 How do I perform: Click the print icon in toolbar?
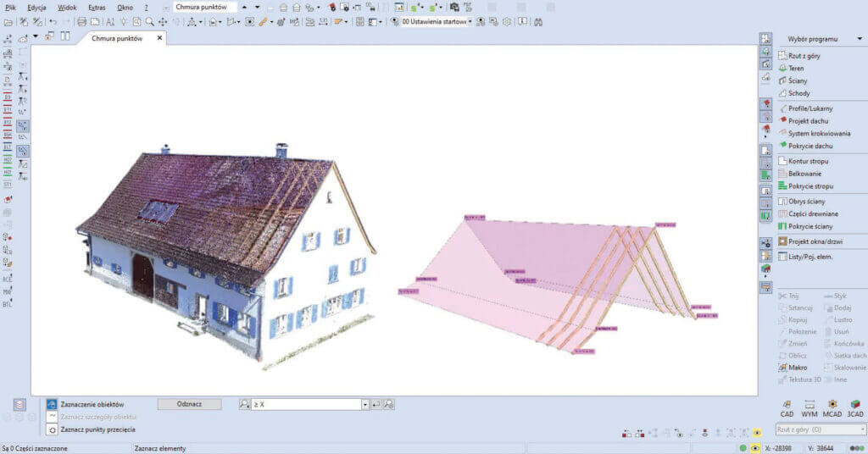[81, 22]
